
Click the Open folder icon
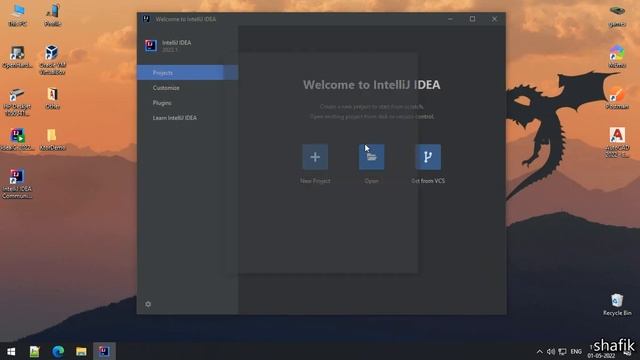[x=371, y=157]
